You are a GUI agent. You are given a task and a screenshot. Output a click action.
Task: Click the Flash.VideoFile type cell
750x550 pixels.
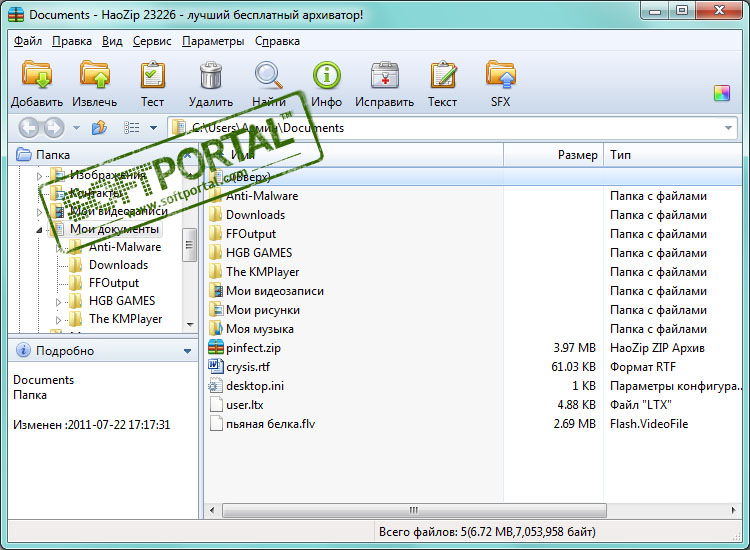point(649,424)
